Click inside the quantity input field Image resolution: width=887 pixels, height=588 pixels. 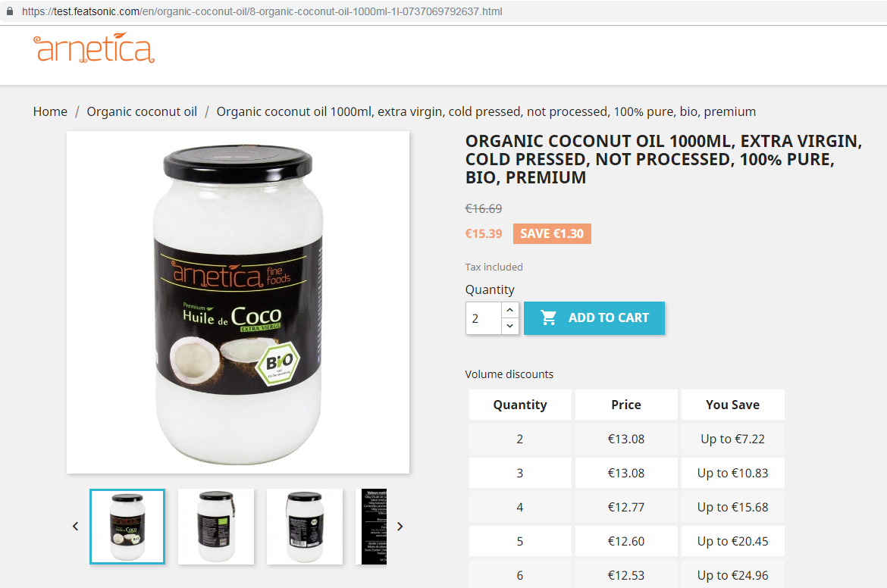[484, 318]
